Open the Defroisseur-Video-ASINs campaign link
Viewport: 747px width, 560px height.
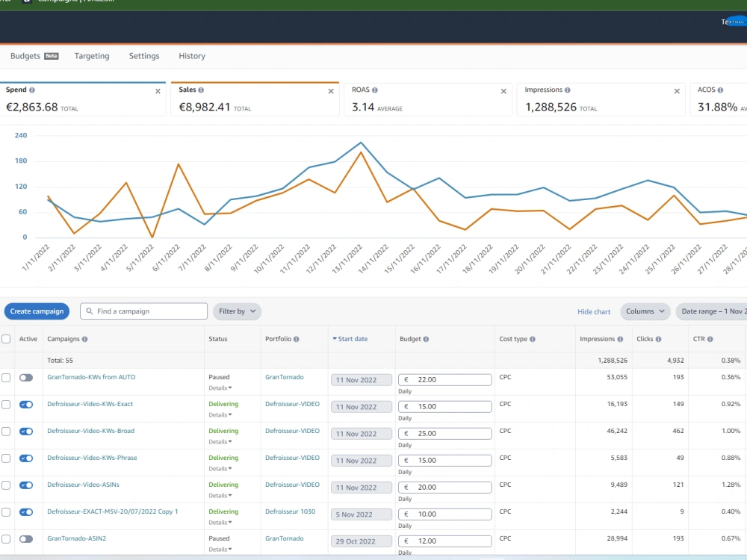coord(83,485)
